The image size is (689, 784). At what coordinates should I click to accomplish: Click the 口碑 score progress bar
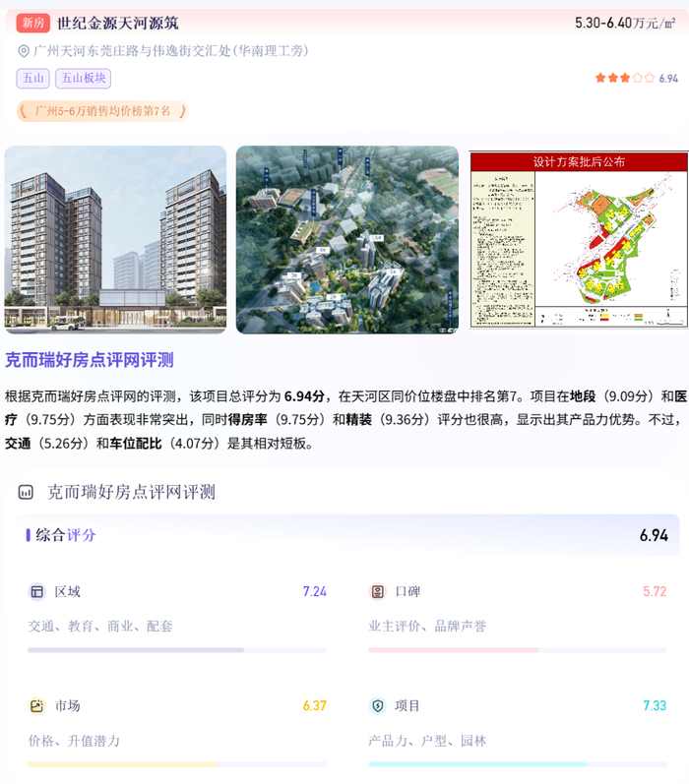[518, 650]
